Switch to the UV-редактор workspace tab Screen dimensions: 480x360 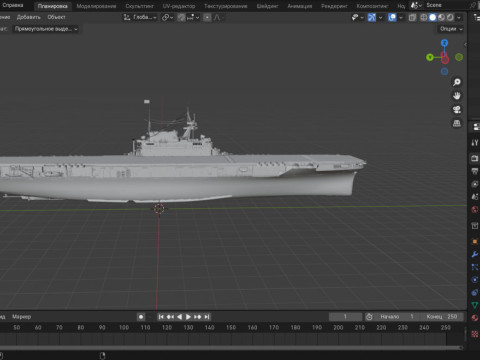pos(179,6)
